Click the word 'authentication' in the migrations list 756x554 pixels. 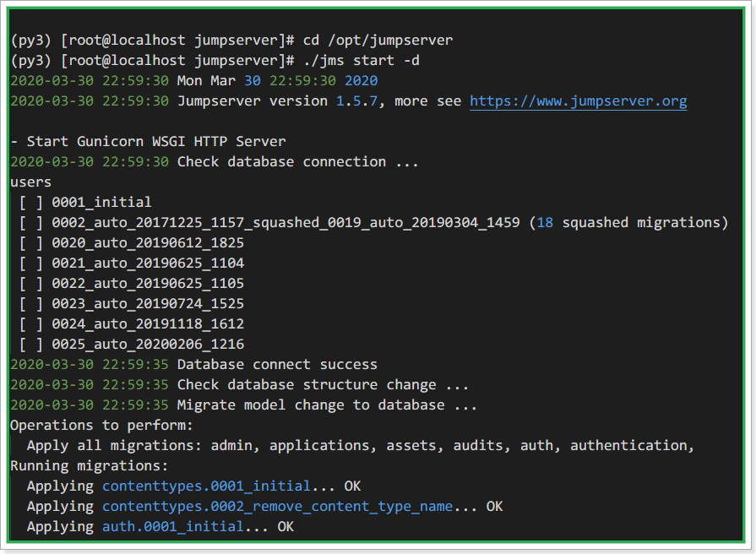click(x=628, y=445)
